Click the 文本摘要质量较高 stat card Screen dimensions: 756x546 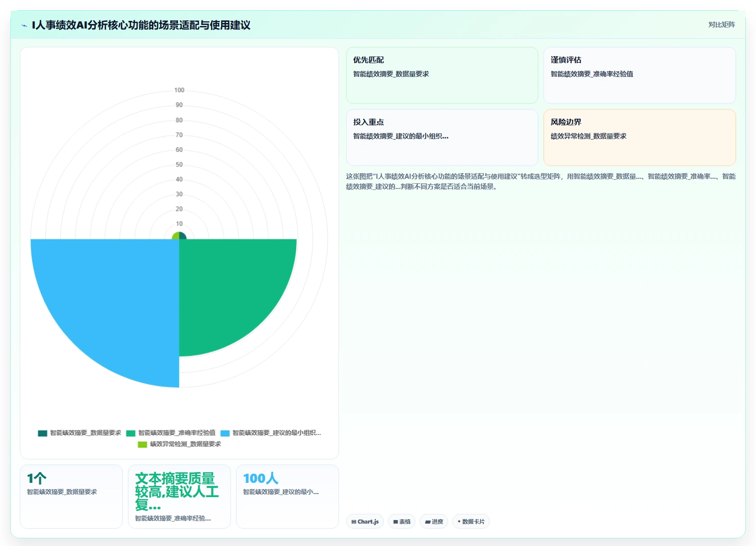pyautogui.click(x=179, y=497)
